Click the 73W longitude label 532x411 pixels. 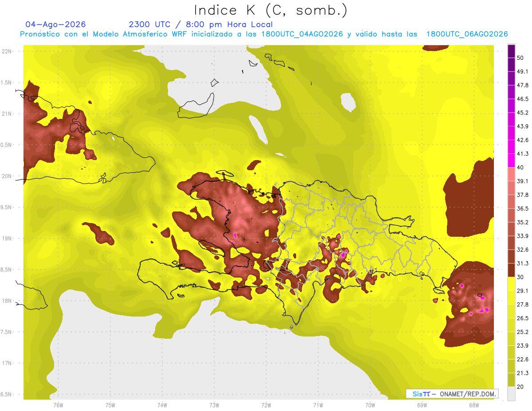tap(214, 405)
